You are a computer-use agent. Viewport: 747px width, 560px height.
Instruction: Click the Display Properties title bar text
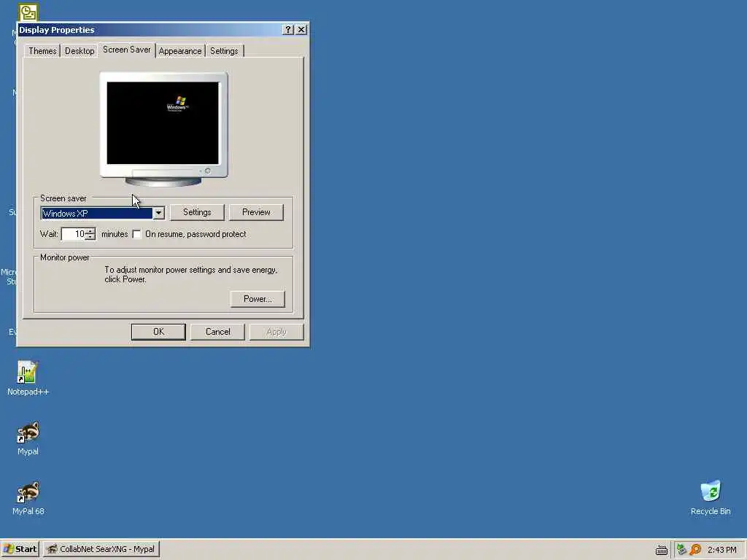[57, 30]
